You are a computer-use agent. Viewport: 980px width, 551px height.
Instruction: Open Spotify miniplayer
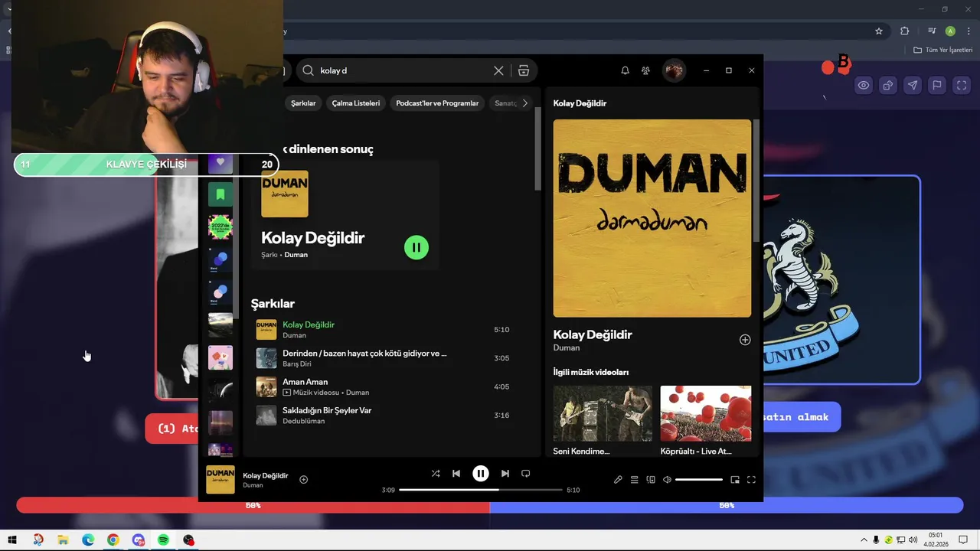pos(735,480)
